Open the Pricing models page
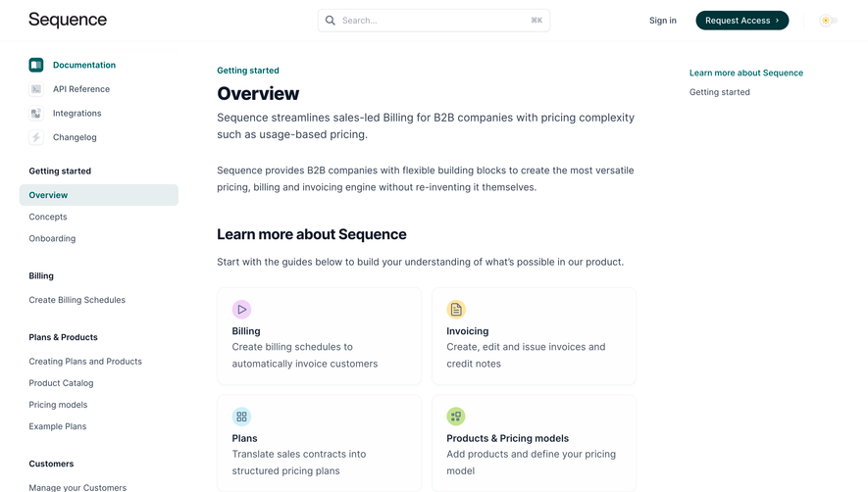The image size is (868, 492). (x=58, y=405)
